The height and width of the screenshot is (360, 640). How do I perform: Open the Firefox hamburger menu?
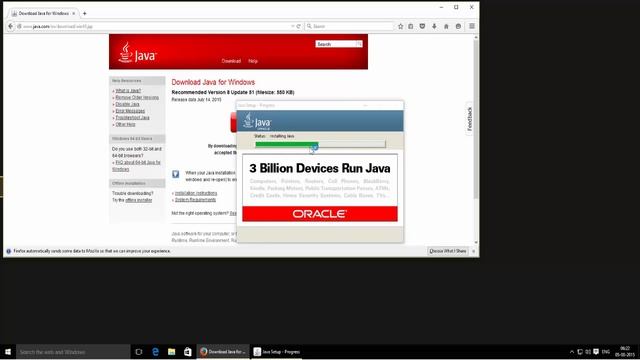point(472,26)
